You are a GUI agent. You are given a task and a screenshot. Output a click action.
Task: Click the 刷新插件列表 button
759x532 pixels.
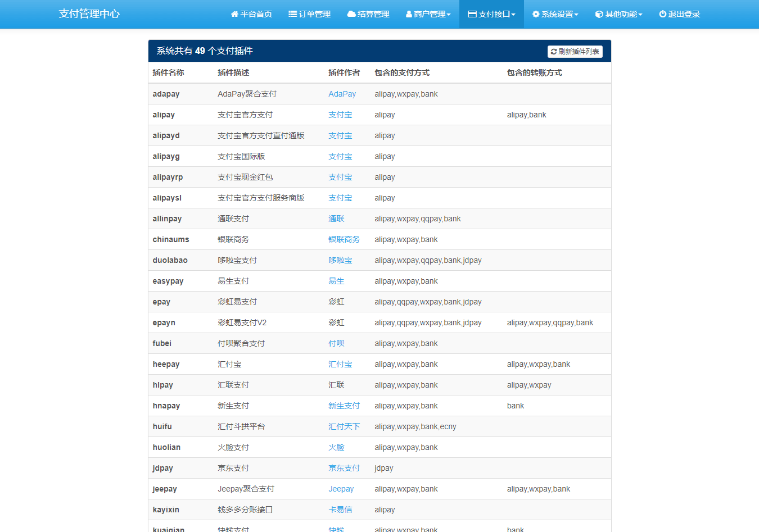click(x=575, y=52)
